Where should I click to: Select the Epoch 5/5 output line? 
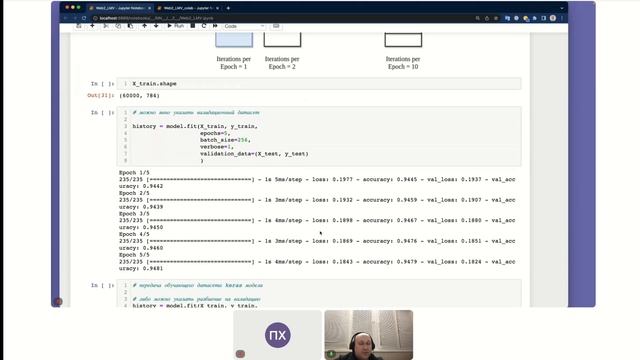(x=134, y=255)
